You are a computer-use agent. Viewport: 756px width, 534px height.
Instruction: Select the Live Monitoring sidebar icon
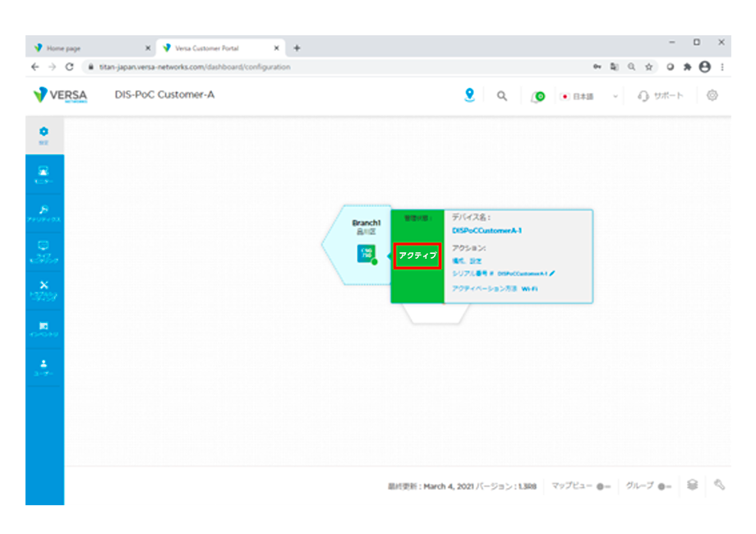tap(44, 251)
